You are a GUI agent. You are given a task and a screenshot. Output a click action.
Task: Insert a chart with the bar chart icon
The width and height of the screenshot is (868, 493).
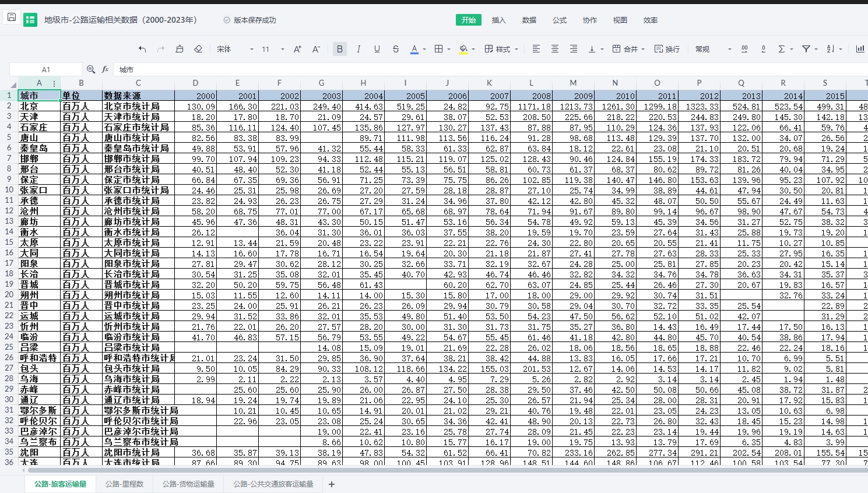pyautogui.click(x=860, y=49)
